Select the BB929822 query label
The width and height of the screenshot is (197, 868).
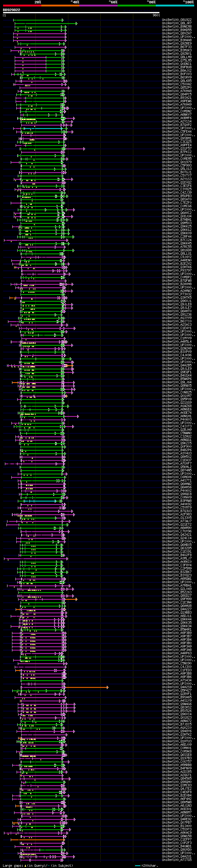tap(11, 10)
